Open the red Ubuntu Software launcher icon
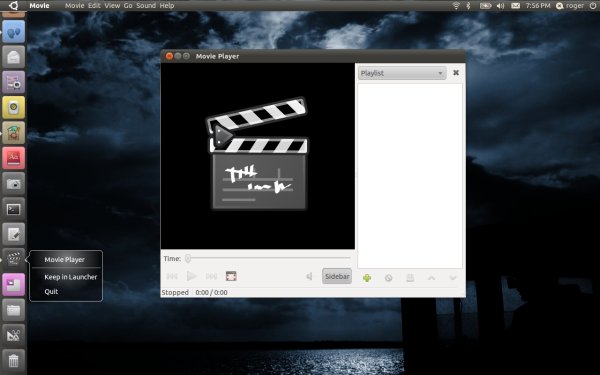Viewport: 600px width, 375px height. click(14, 158)
